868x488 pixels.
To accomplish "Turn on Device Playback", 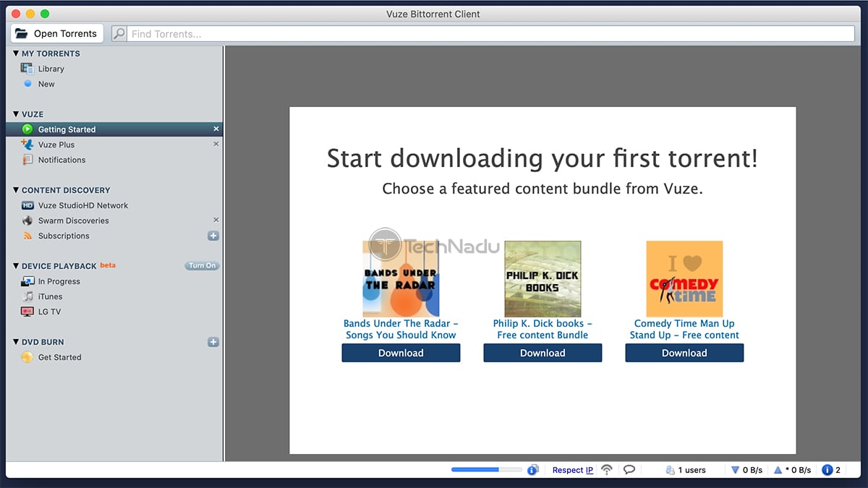I will point(202,265).
